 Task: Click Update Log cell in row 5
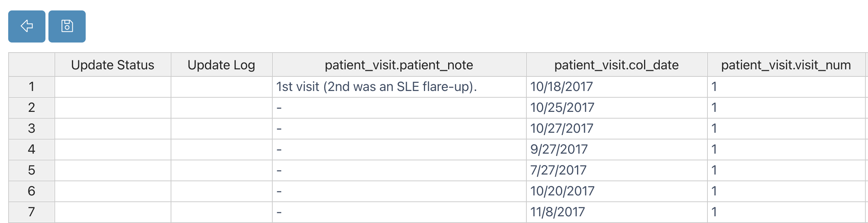point(222,170)
